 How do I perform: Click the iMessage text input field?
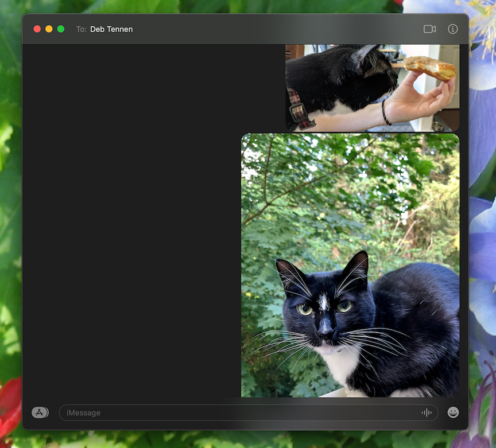(249, 412)
